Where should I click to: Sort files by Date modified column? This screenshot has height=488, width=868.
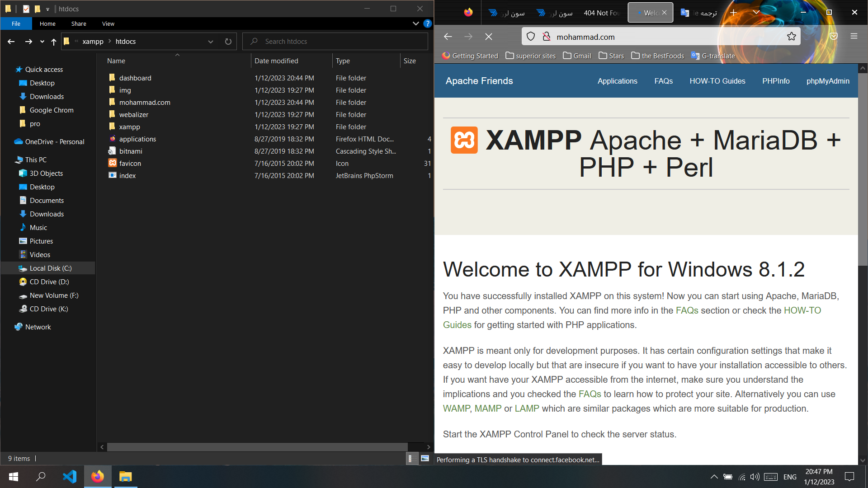276,61
